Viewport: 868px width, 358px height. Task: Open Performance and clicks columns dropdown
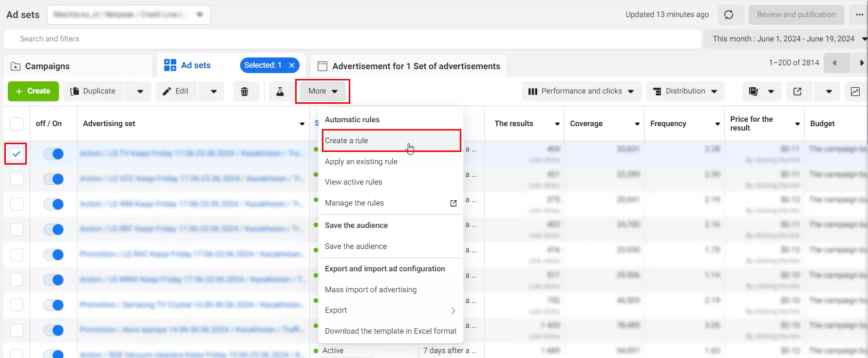tap(581, 91)
